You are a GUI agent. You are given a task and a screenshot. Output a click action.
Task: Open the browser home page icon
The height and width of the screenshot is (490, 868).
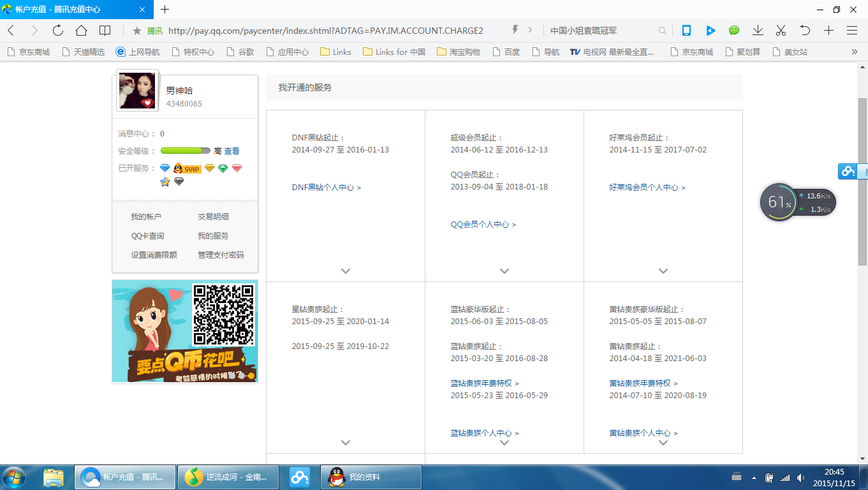tap(81, 31)
